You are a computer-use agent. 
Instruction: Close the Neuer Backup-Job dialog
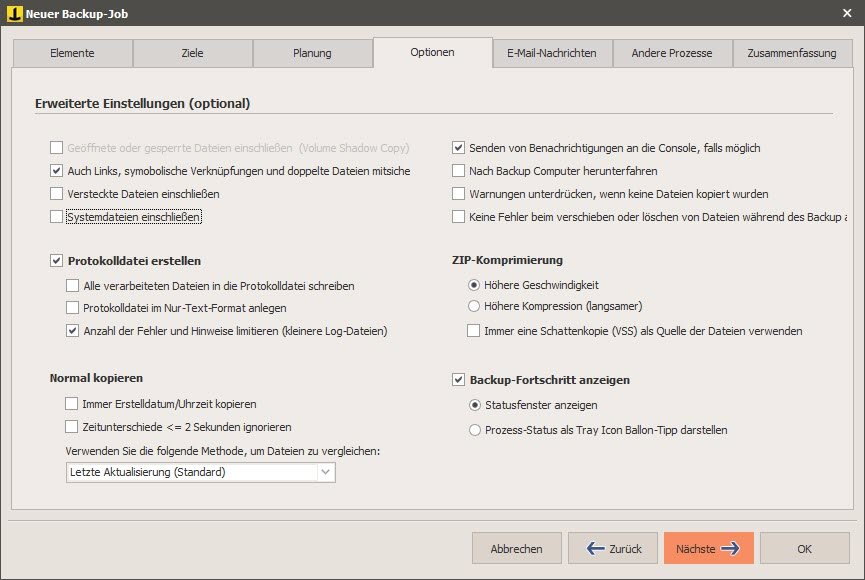pyautogui.click(x=846, y=13)
